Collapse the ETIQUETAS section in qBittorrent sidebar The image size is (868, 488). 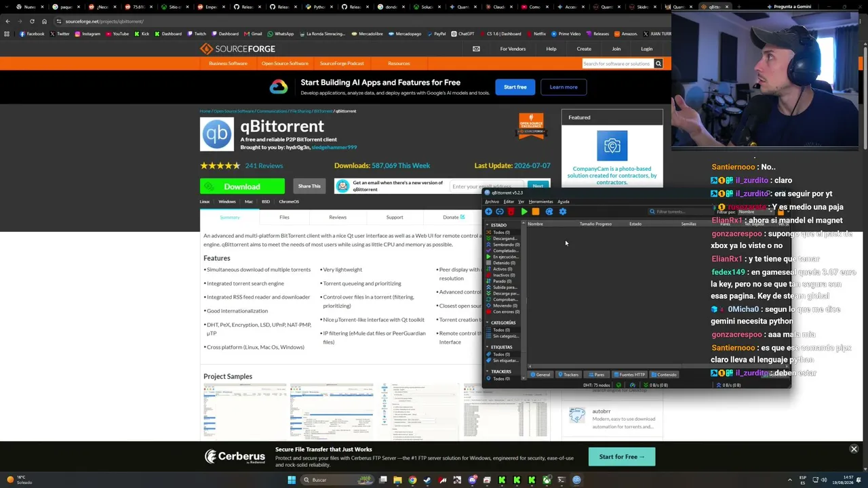click(x=487, y=347)
